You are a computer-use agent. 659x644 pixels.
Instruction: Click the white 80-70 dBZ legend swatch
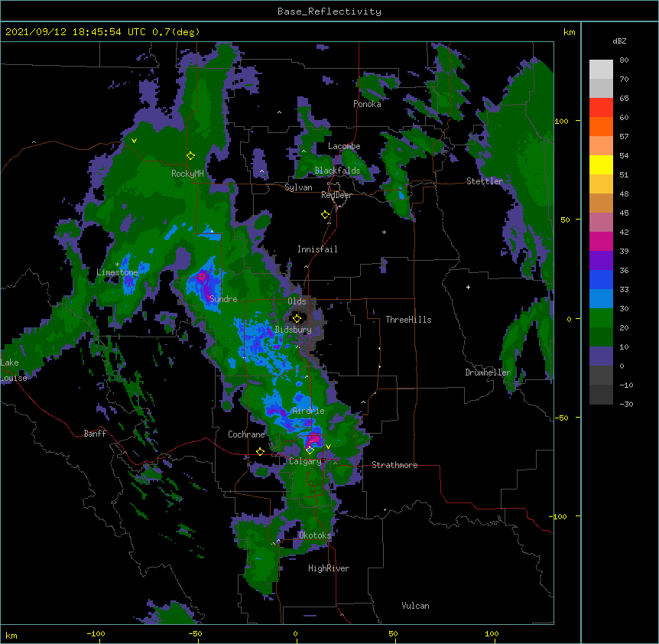[601, 70]
